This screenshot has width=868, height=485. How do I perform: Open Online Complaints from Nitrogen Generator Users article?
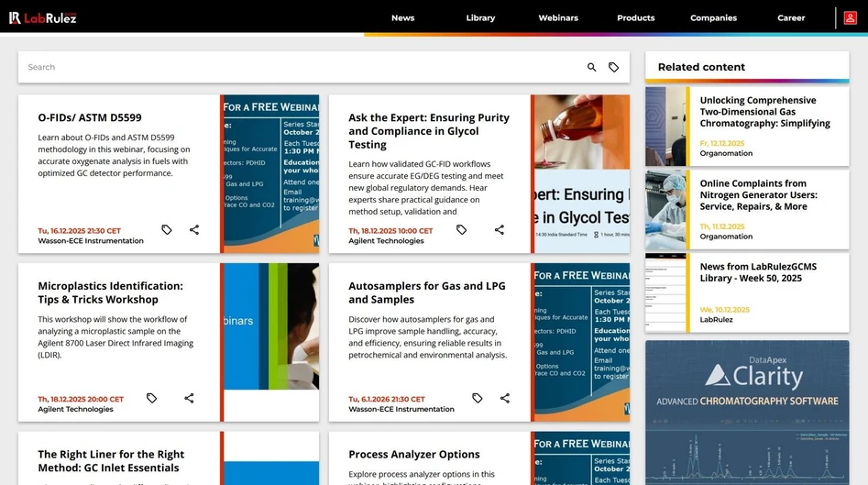point(758,194)
